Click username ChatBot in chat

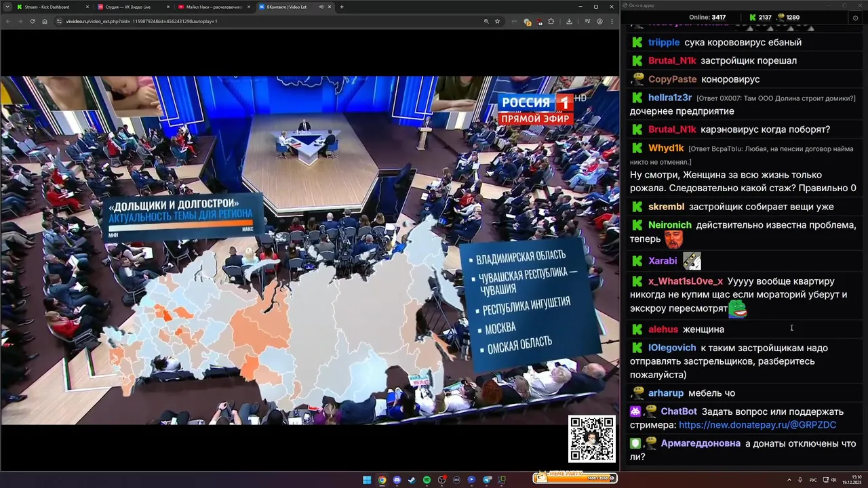tap(679, 411)
